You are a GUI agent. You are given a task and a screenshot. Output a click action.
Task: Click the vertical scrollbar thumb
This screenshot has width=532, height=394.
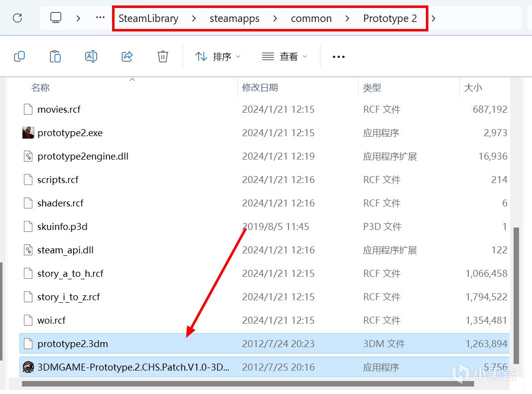click(517, 295)
